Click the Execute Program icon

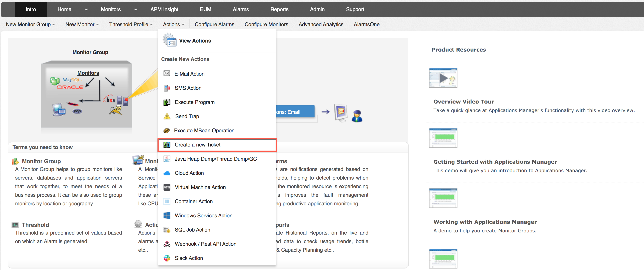[x=167, y=102]
